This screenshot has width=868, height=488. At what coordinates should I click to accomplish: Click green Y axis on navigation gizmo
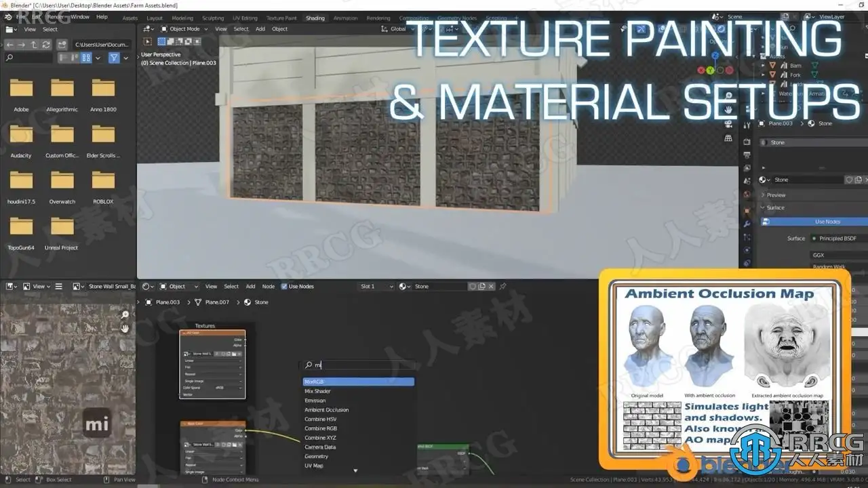710,70
